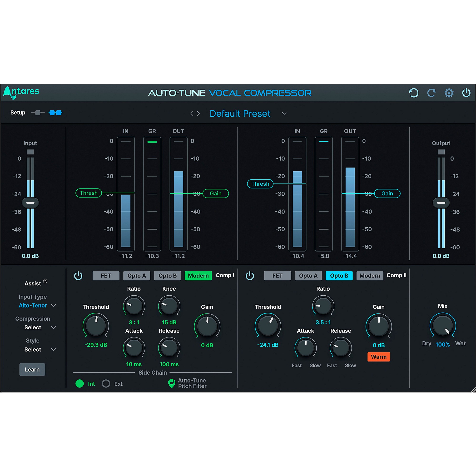Open the settings gear icon
Image resolution: width=476 pixels, height=476 pixels.
(449, 93)
